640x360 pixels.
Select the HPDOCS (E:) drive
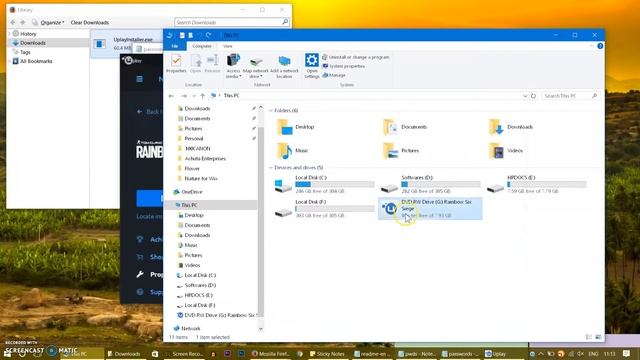(x=537, y=184)
